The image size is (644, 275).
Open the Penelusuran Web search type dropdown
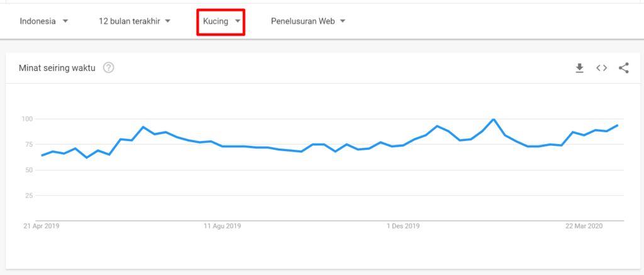[x=303, y=21]
